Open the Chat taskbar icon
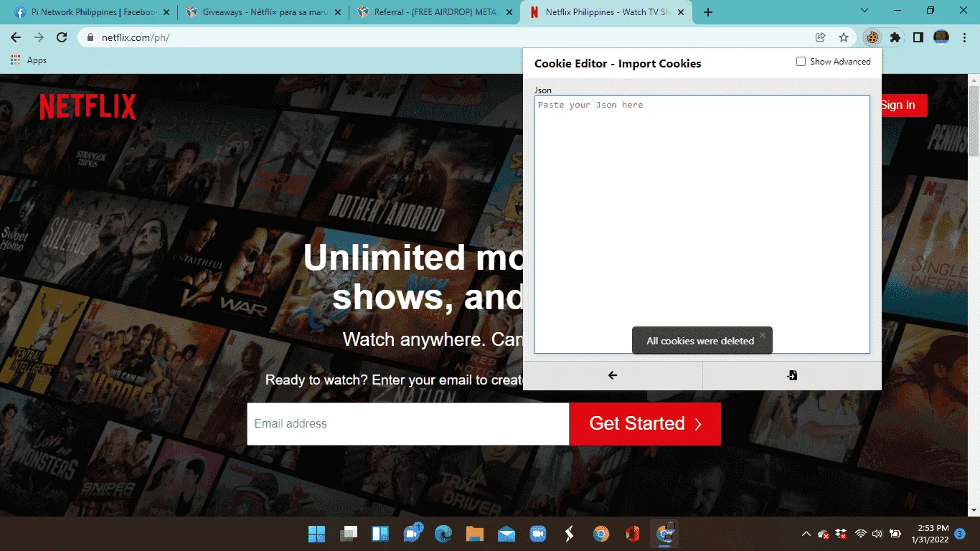 click(412, 534)
